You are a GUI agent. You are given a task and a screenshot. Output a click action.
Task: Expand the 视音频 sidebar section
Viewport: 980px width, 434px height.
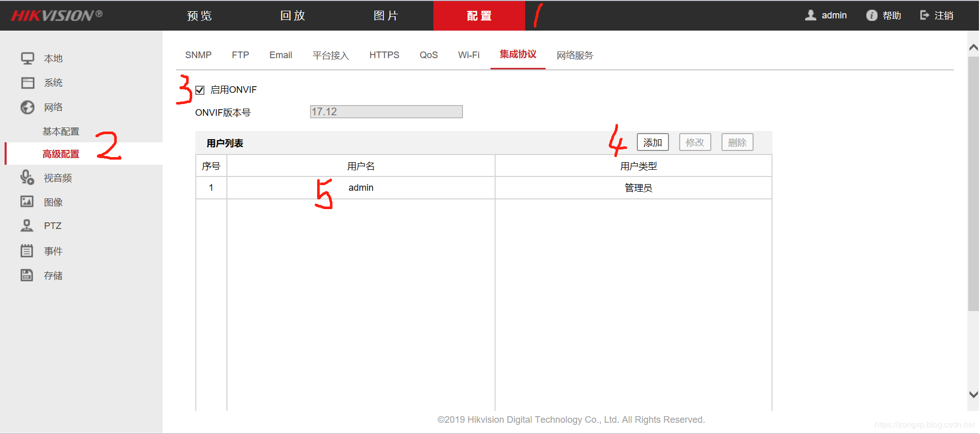click(x=58, y=178)
